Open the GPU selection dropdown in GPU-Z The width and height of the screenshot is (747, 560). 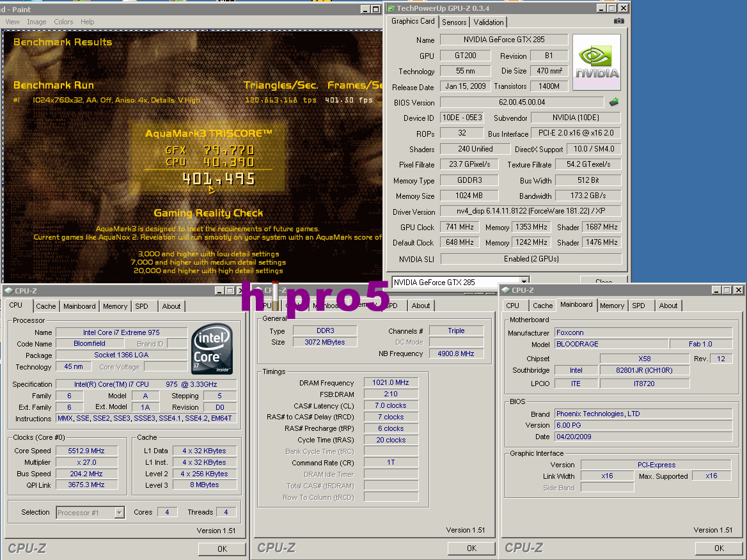coord(524,282)
